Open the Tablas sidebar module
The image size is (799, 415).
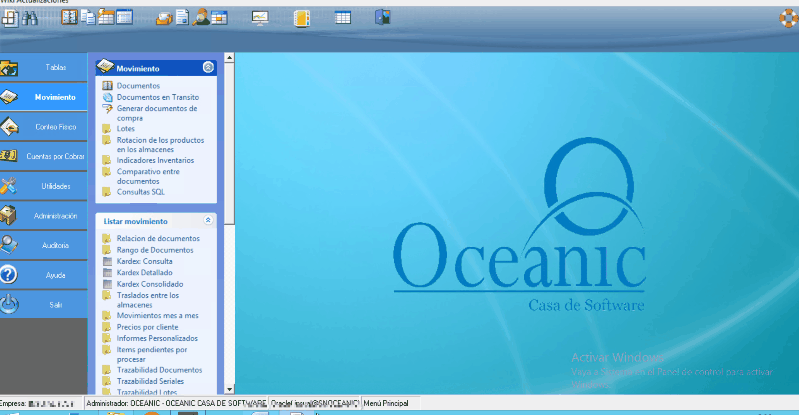pos(44,68)
